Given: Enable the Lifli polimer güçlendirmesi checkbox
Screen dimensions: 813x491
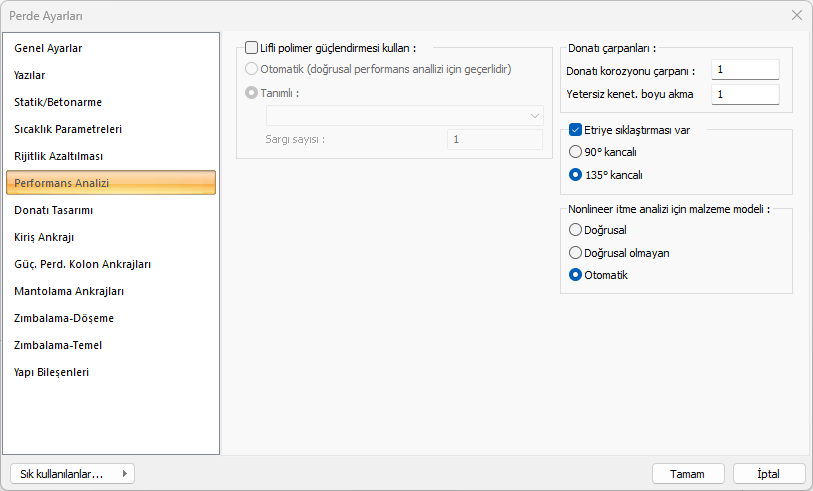Looking at the screenshot, I should pyautogui.click(x=251, y=47).
